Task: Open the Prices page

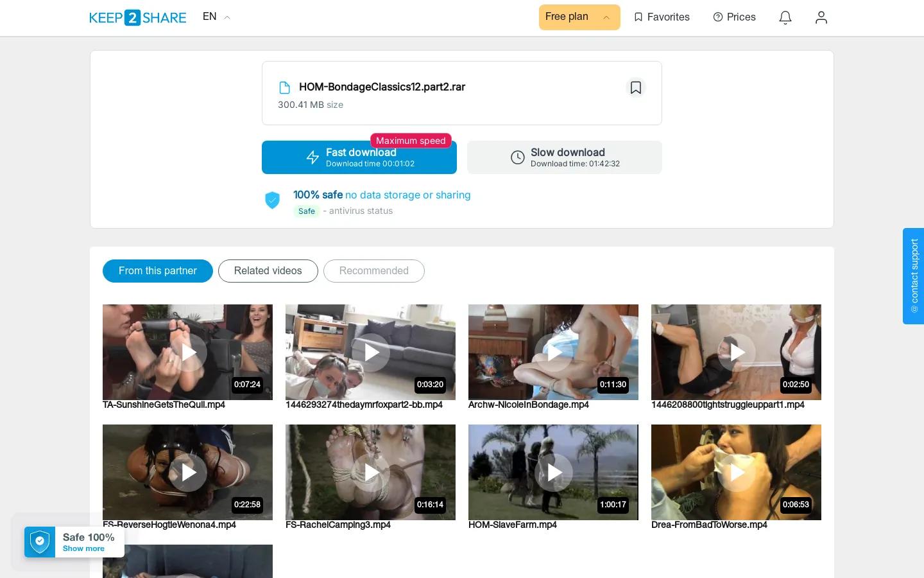Action: pyautogui.click(x=734, y=17)
